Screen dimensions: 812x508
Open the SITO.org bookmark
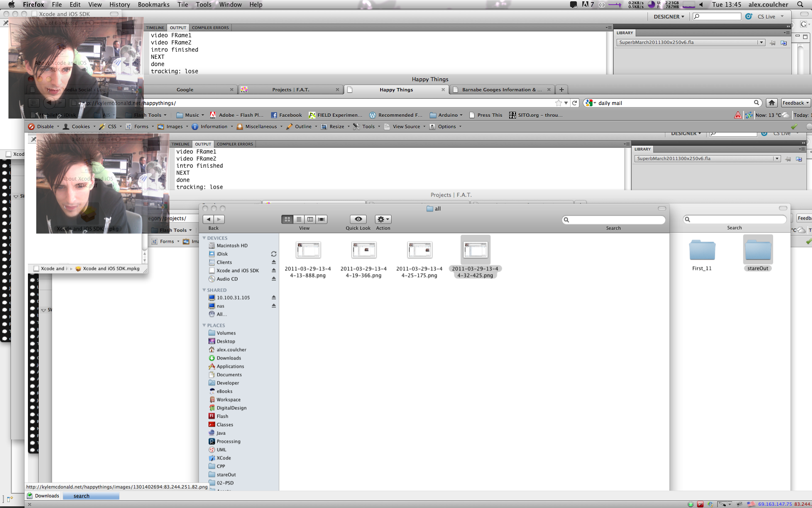point(536,115)
